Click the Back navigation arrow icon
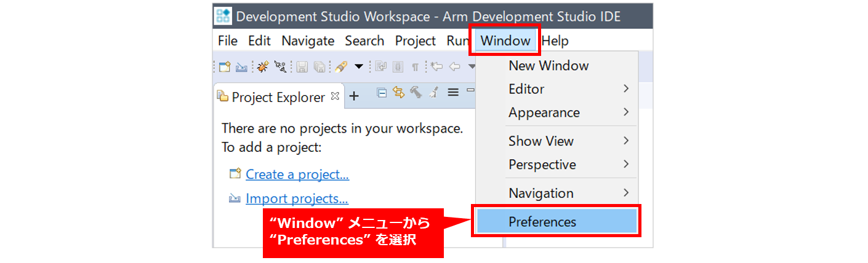This screenshot has width=868, height=263. [x=454, y=66]
